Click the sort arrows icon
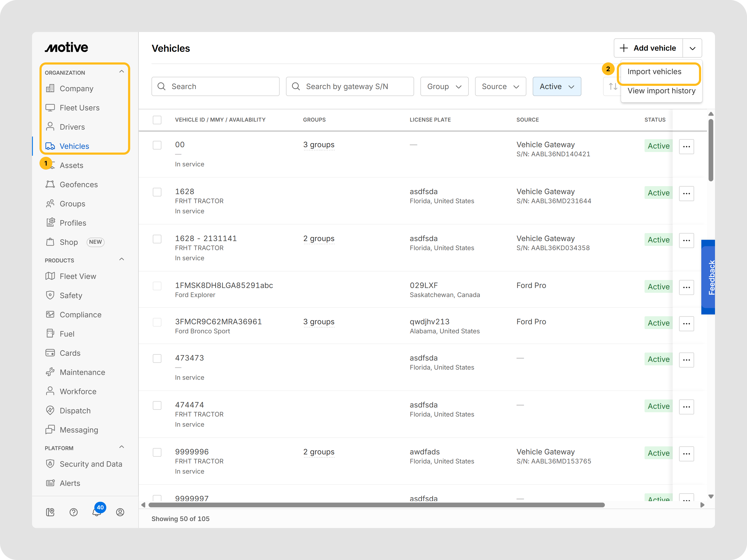747x560 pixels. pos(613,86)
